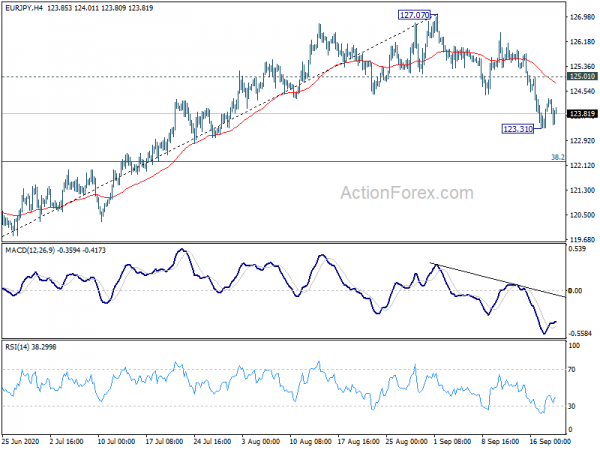Click the 24 Jul 16:00 time label

(x=212, y=442)
